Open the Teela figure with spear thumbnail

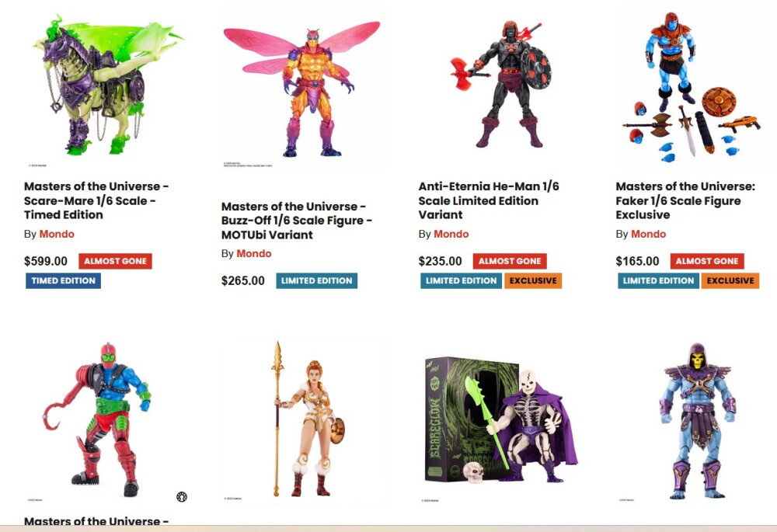[x=303, y=421]
